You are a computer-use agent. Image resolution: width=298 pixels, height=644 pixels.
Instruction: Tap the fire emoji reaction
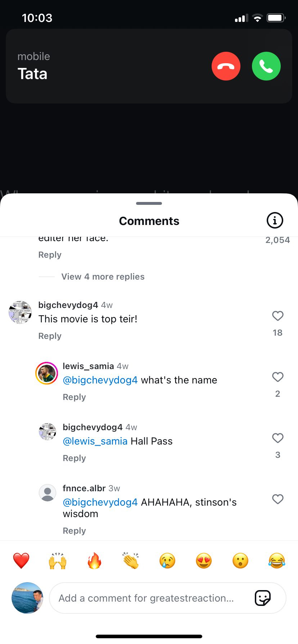[94, 561]
